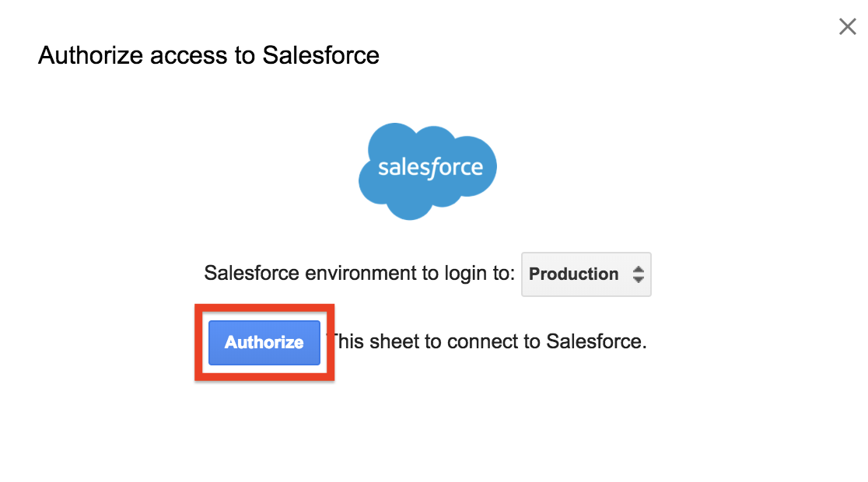Select the word Production in the combo box
Image resolution: width=868 pixels, height=482 pixels.
tap(573, 274)
